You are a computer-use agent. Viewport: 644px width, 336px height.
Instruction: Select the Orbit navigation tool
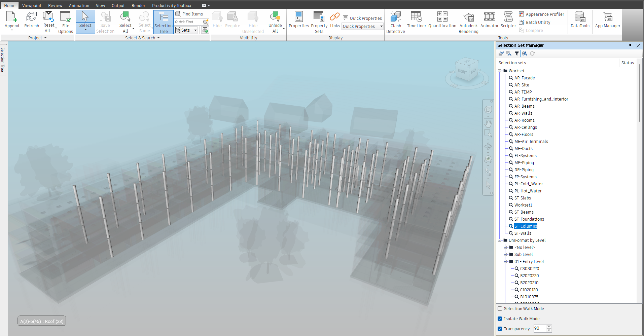[488, 146]
